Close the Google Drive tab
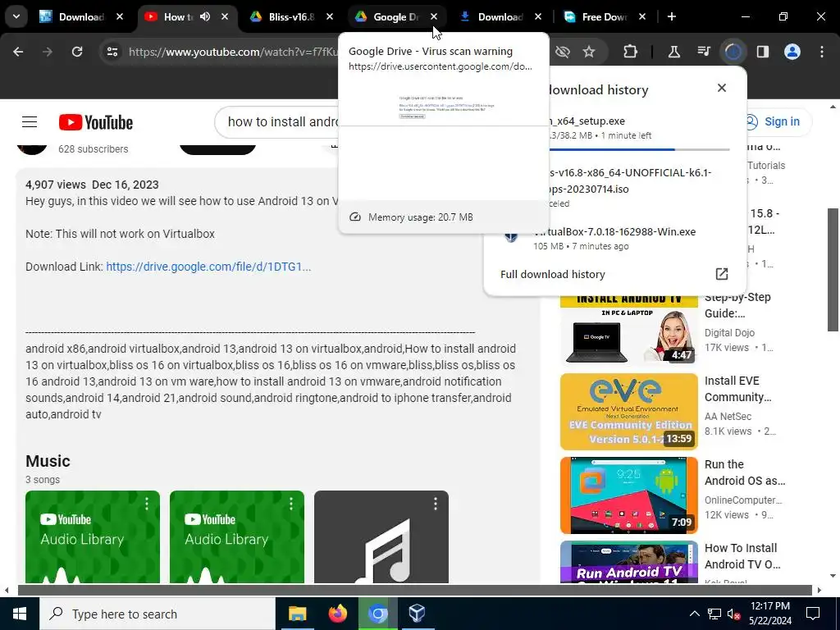 (434, 16)
